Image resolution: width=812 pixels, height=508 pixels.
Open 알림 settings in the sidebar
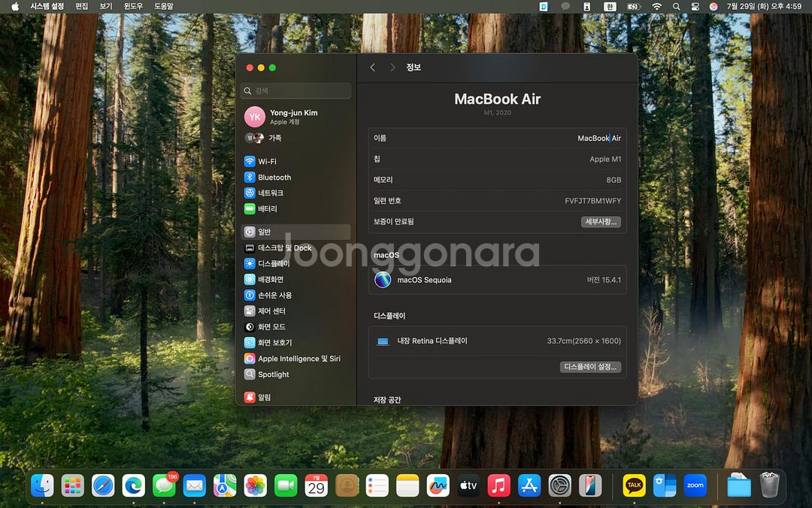[x=295, y=397]
